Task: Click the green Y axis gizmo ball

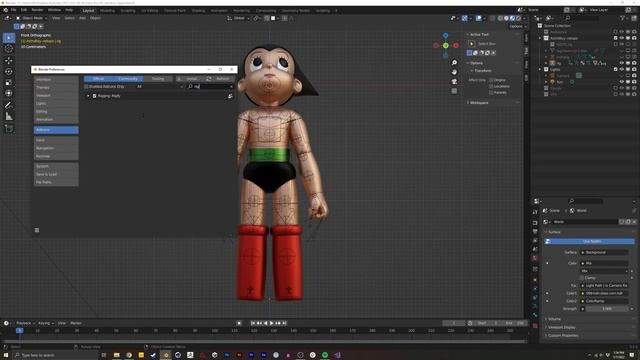Action: point(446,45)
